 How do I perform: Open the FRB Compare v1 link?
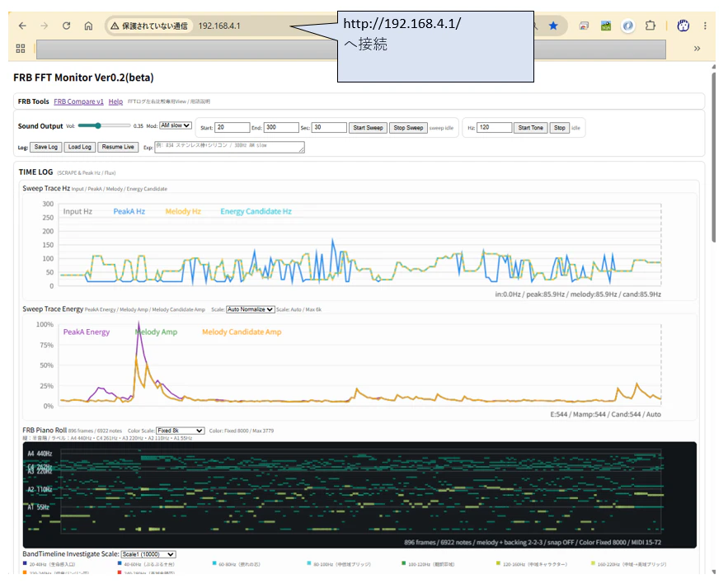[x=78, y=101]
